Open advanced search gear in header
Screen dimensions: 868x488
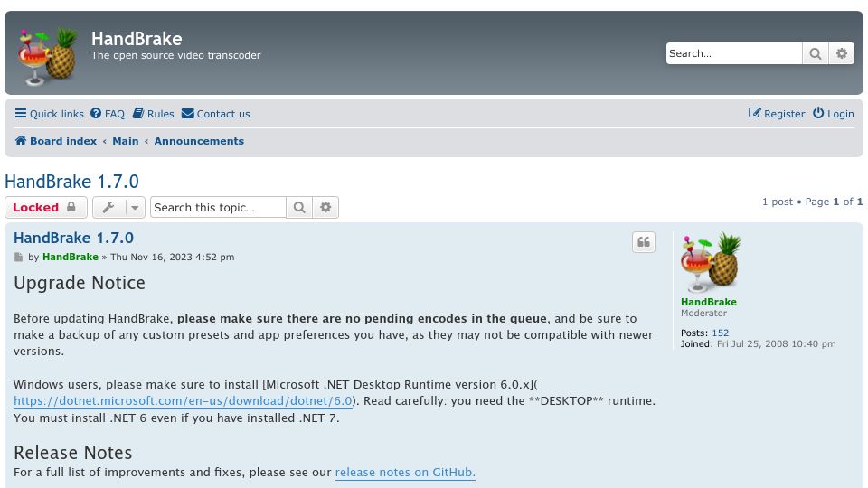click(x=842, y=53)
